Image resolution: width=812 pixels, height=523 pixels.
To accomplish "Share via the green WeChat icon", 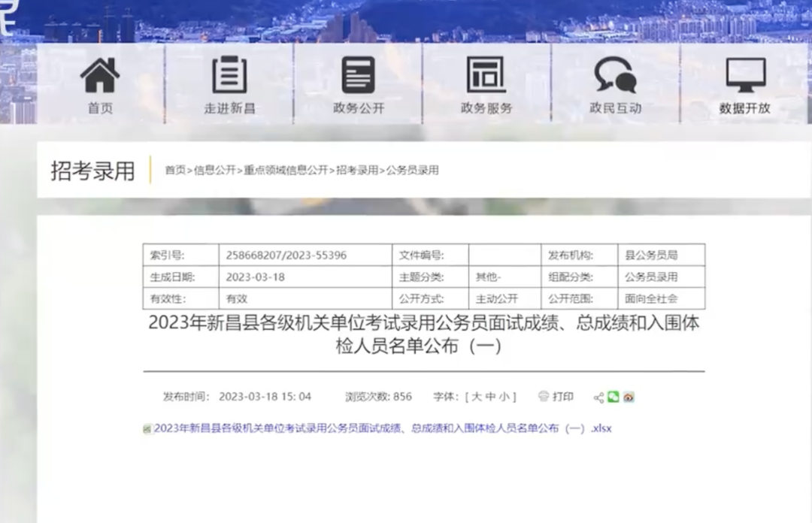I will (614, 398).
